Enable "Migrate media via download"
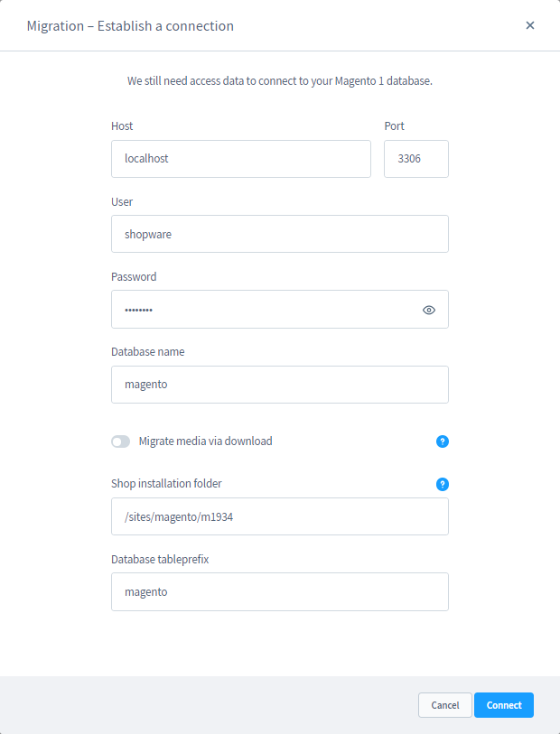This screenshot has height=734, width=560. 120,441
